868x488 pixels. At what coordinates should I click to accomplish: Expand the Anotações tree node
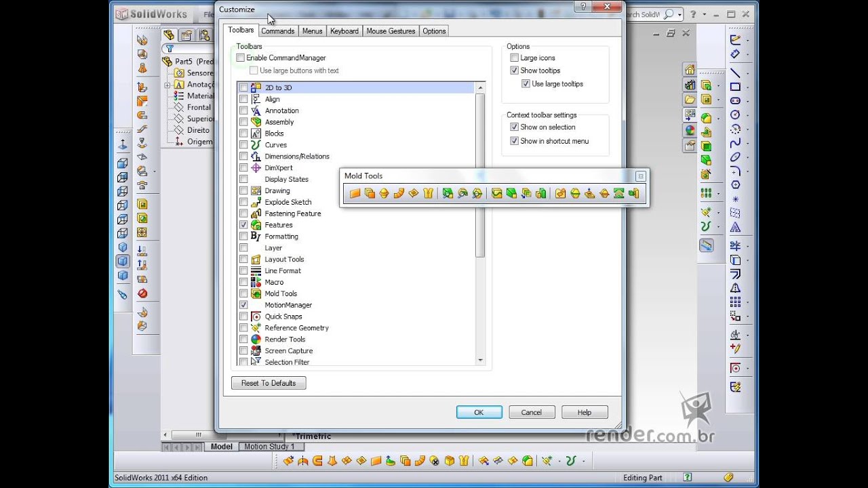tap(167, 85)
